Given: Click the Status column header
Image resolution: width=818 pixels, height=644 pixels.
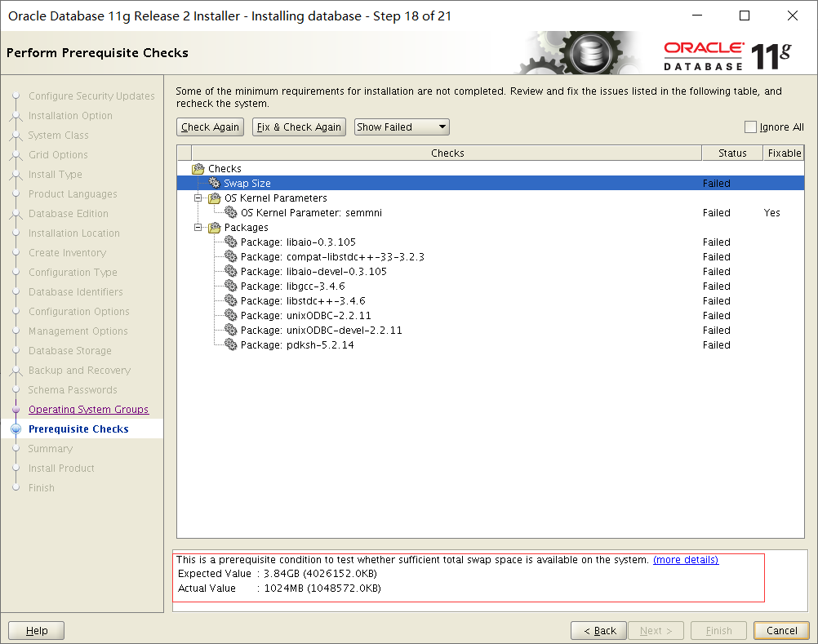Looking at the screenshot, I should point(732,153).
